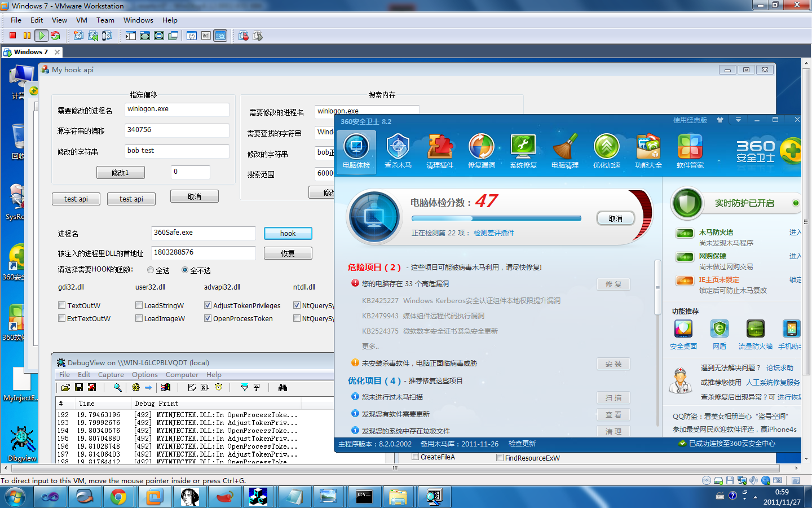812x508 pixels.
Task: Open Chrome from the taskbar
Action: click(118, 497)
